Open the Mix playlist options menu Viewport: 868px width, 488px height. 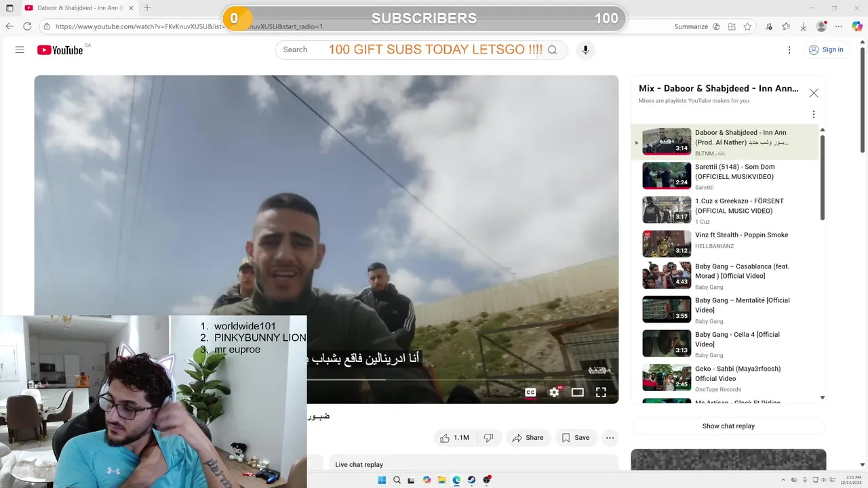(814, 115)
